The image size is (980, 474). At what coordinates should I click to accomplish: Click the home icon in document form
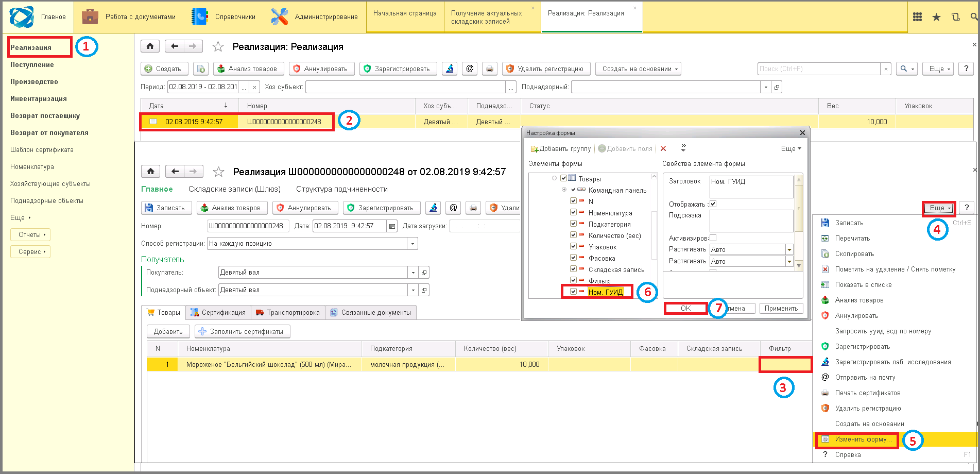tap(150, 171)
